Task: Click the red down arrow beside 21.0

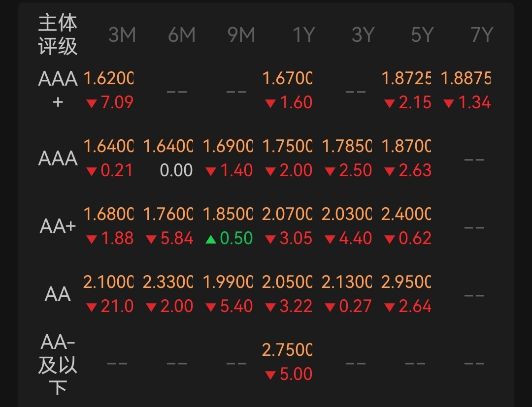Action: click(92, 308)
